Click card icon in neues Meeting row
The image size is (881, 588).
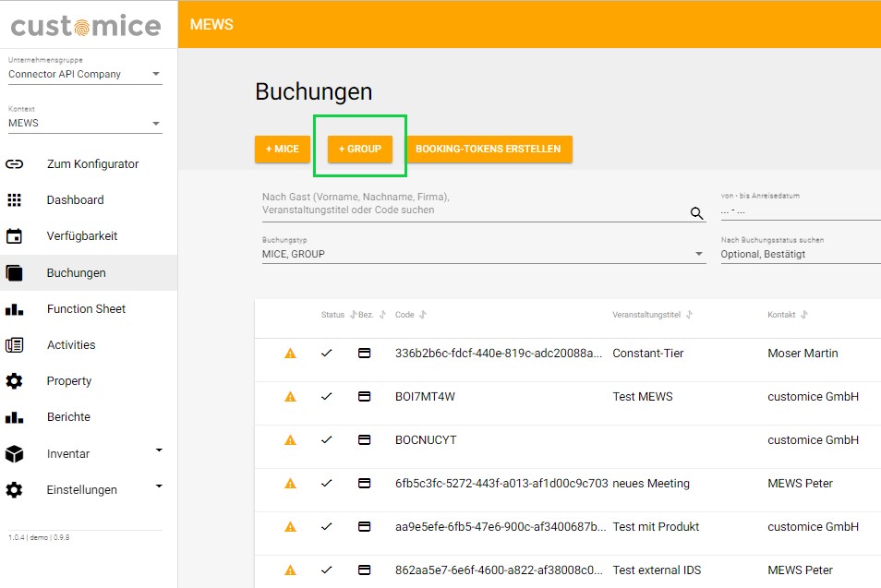364,483
